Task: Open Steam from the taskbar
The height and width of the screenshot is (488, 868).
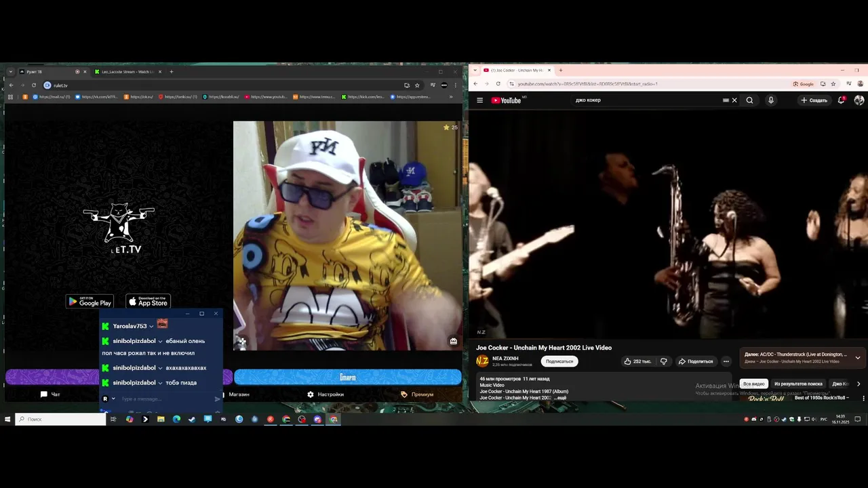Action: pyautogui.click(x=192, y=420)
